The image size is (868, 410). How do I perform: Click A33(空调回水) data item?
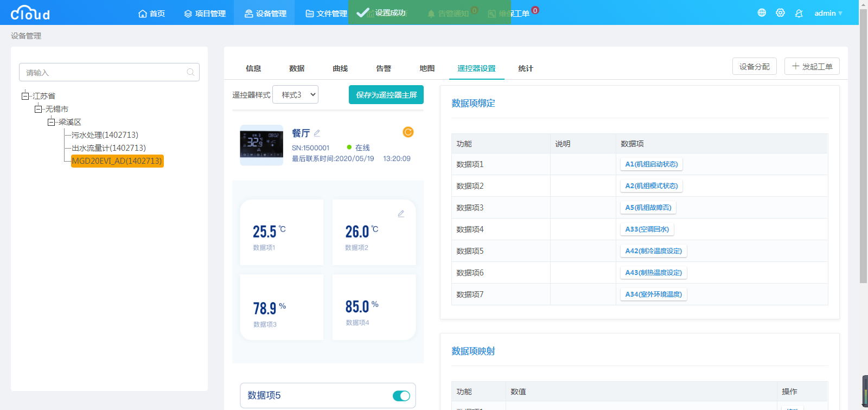(647, 229)
